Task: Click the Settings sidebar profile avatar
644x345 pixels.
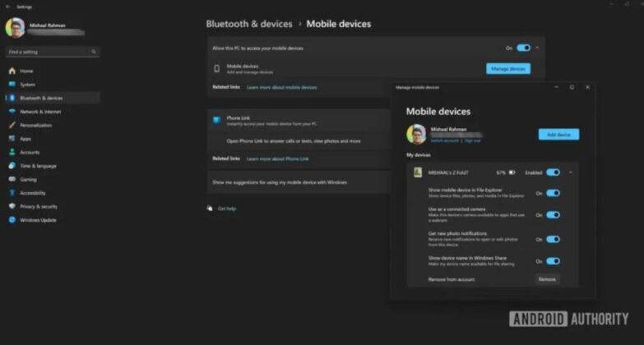Action: click(15, 28)
